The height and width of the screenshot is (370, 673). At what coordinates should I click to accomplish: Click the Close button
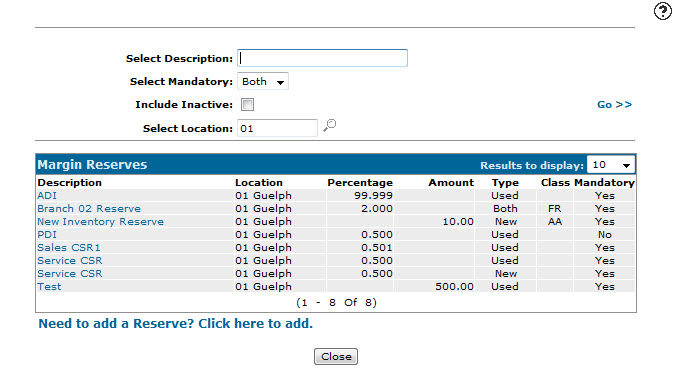tap(336, 357)
